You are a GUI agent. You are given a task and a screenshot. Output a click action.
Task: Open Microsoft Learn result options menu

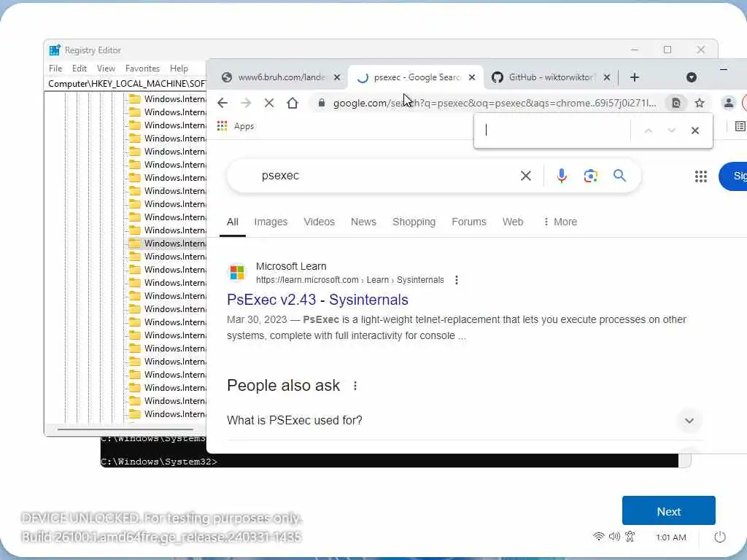point(457,280)
